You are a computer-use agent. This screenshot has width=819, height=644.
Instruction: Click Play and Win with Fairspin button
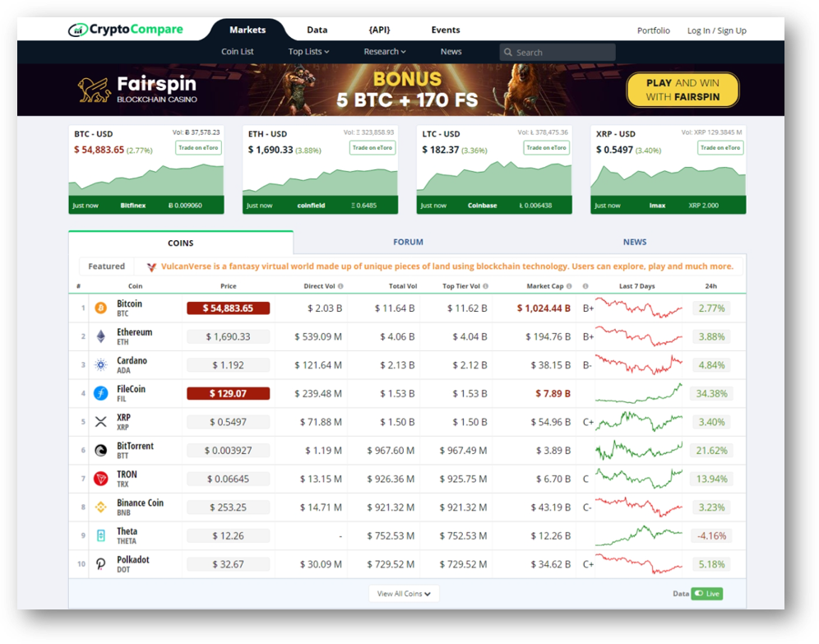click(682, 90)
